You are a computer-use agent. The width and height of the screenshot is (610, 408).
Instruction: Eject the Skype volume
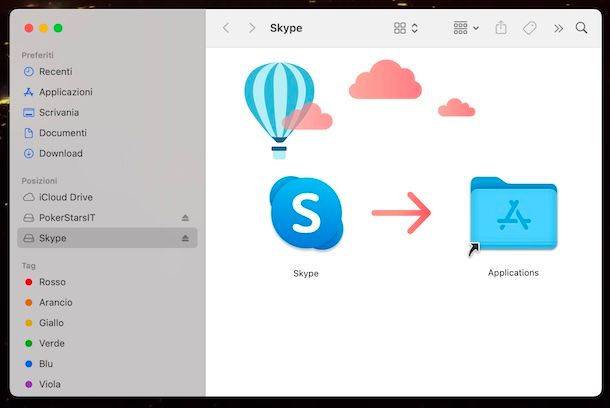[185, 238]
